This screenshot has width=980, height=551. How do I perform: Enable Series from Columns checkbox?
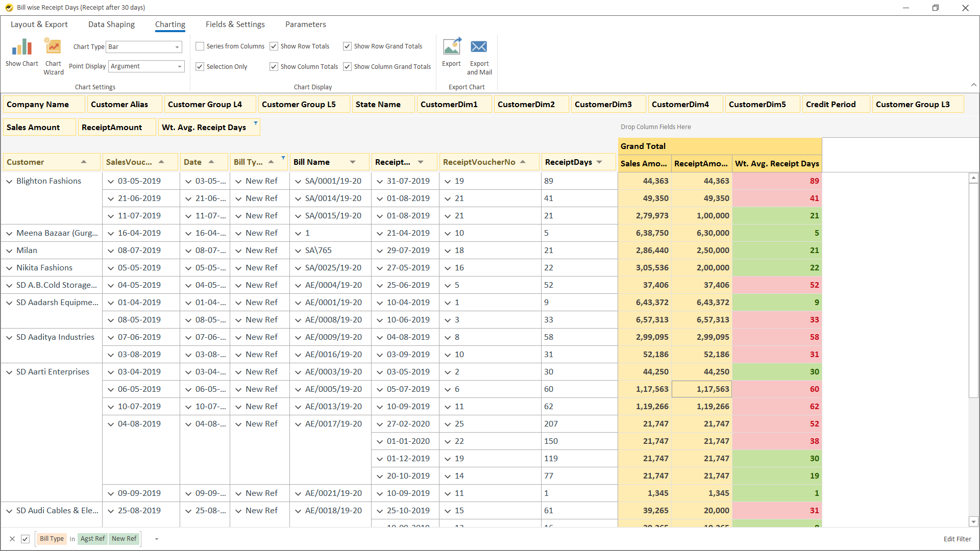tap(200, 46)
